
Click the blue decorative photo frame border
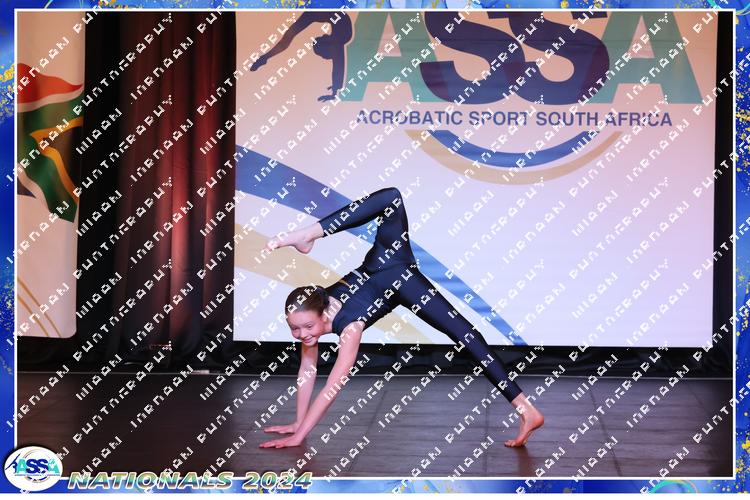[742, 250]
